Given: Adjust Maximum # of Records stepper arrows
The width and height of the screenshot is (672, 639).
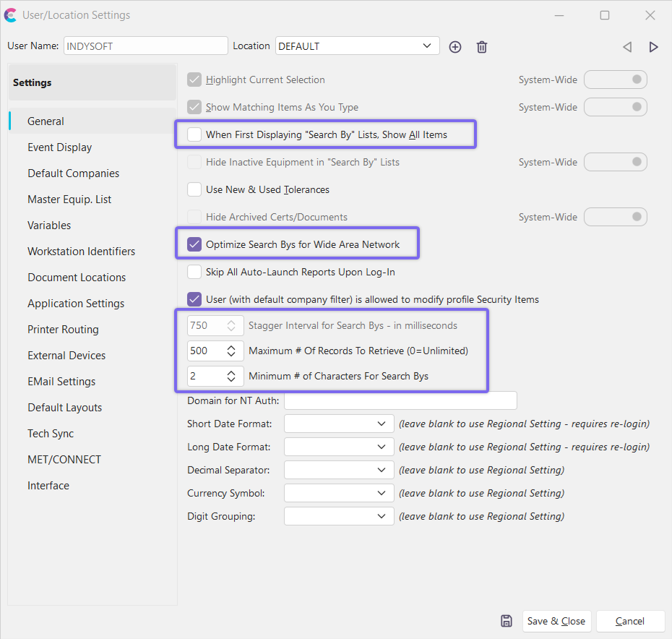Looking at the screenshot, I should [x=231, y=351].
